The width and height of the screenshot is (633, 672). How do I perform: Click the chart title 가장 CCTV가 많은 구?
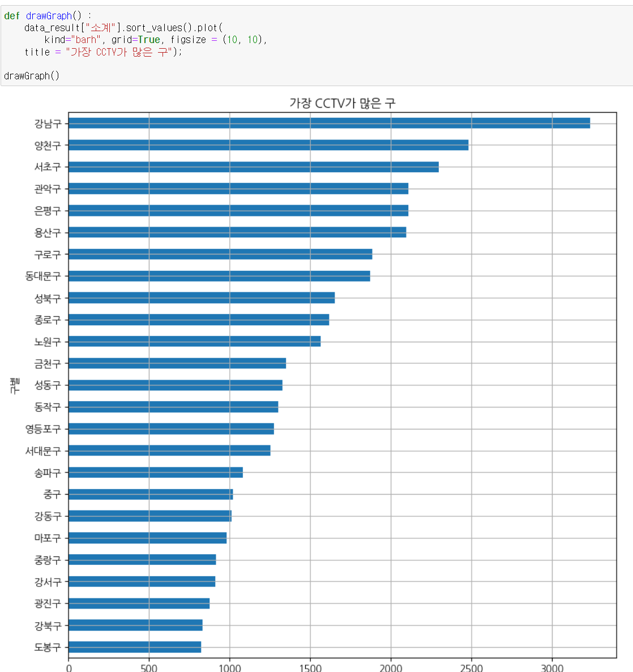point(343,103)
